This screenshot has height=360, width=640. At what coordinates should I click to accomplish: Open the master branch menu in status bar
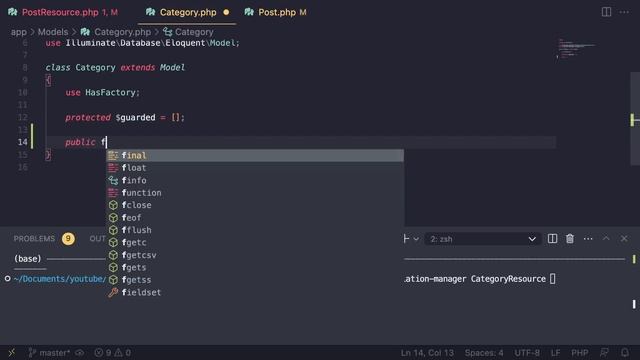[50, 353]
